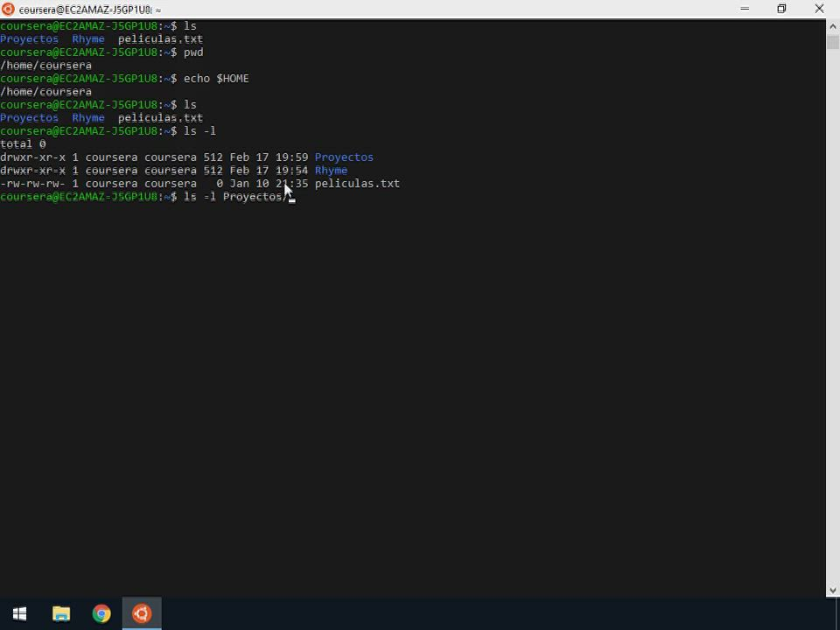Close the Ubuntu terminal window
This screenshot has width=840, height=630.
coord(819,9)
